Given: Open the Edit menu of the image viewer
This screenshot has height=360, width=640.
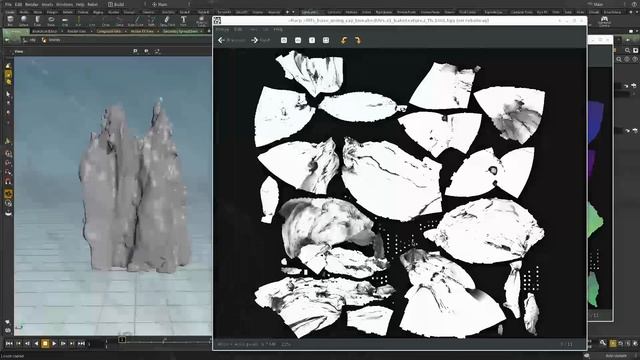Looking at the screenshot, I should 238,30.
